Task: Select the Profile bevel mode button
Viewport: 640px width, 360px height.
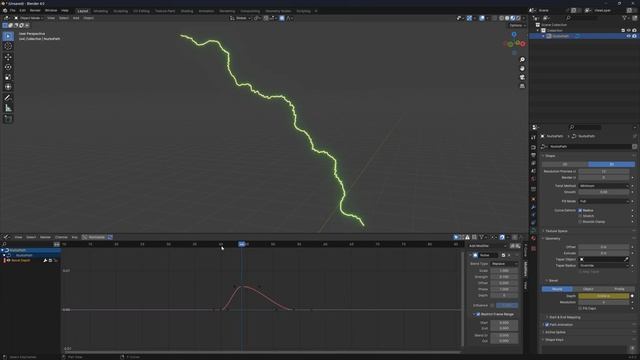Action: (x=619, y=289)
